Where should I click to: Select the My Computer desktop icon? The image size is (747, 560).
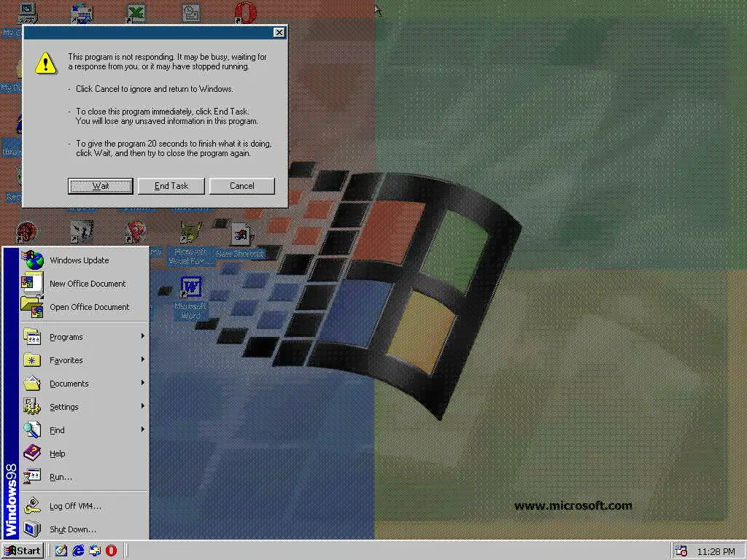pyautogui.click(x=27, y=13)
